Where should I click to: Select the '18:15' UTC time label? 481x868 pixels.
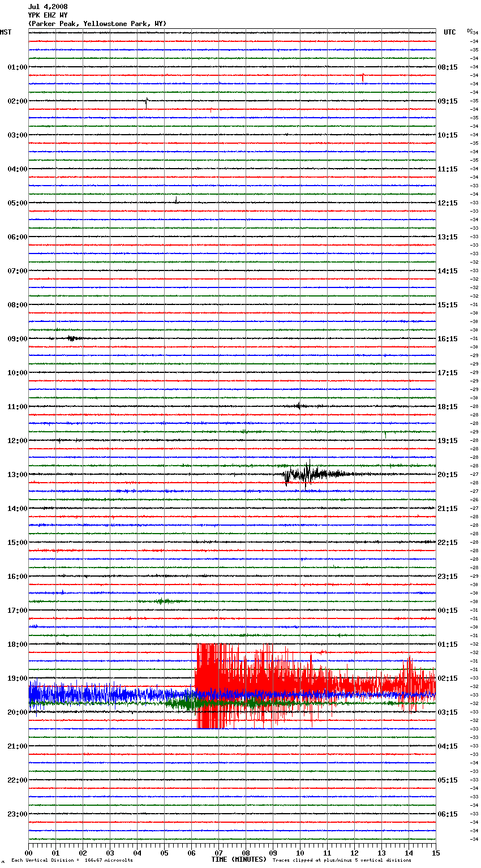(448, 407)
